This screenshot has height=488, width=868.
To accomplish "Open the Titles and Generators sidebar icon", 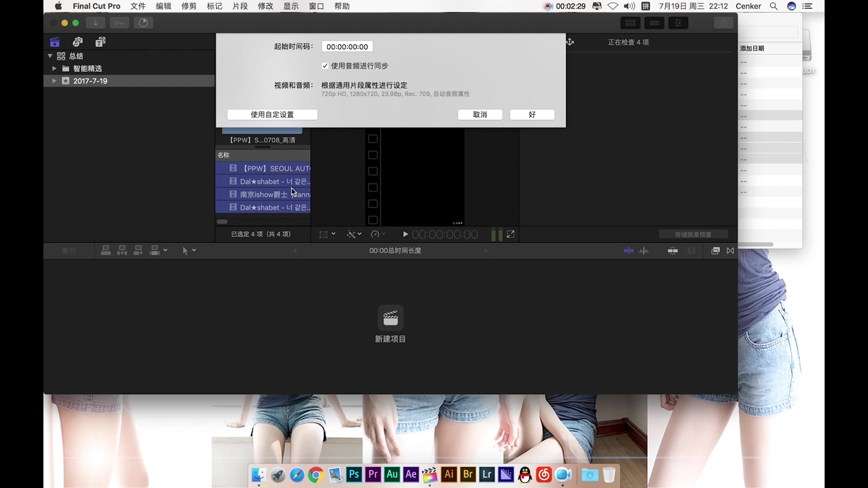I will click(100, 42).
